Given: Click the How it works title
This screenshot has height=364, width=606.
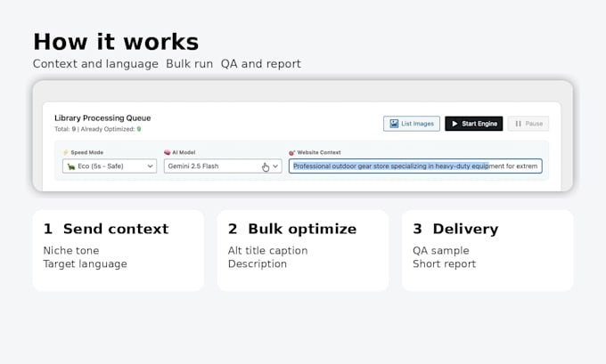Looking at the screenshot, I should pyautogui.click(x=116, y=42).
